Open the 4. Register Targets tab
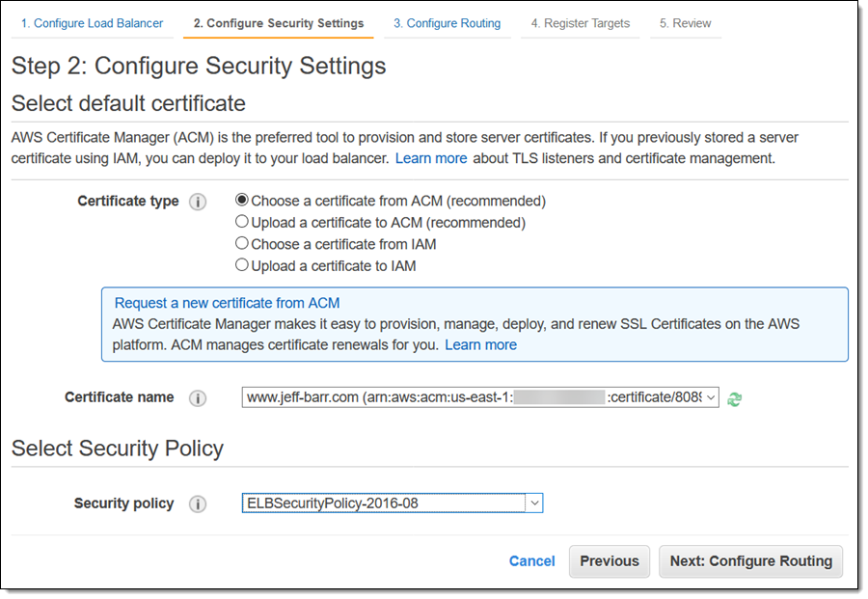 point(580,23)
